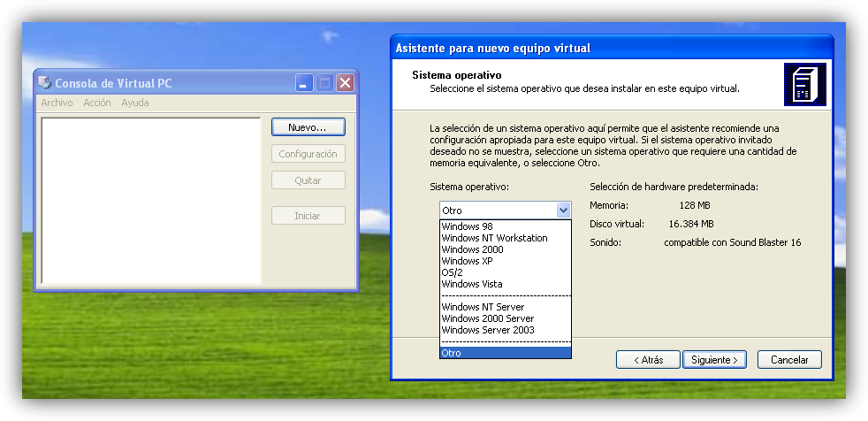Viewport: 868px width, 421px height.
Task: Select OS/2 from the list
Action: [452, 272]
